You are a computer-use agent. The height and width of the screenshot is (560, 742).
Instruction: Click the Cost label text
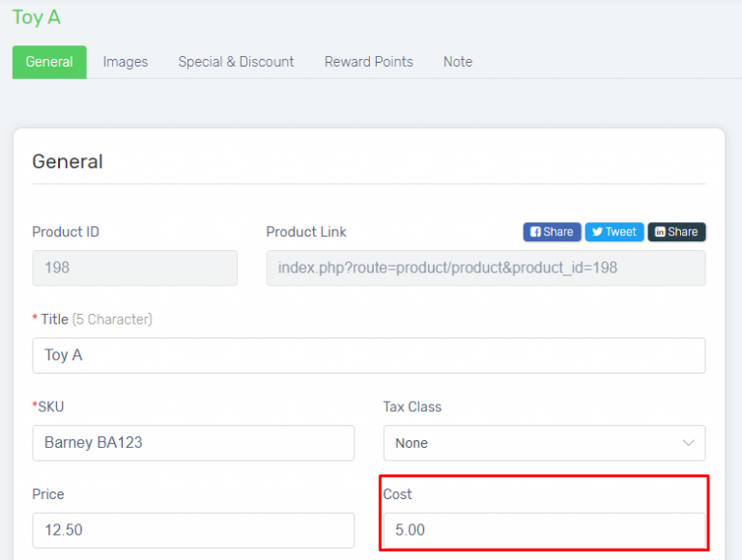tap(397, 494)
